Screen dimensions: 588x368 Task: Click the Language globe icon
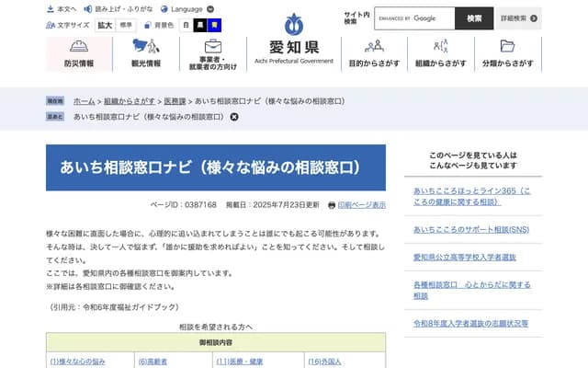point(164,9)
